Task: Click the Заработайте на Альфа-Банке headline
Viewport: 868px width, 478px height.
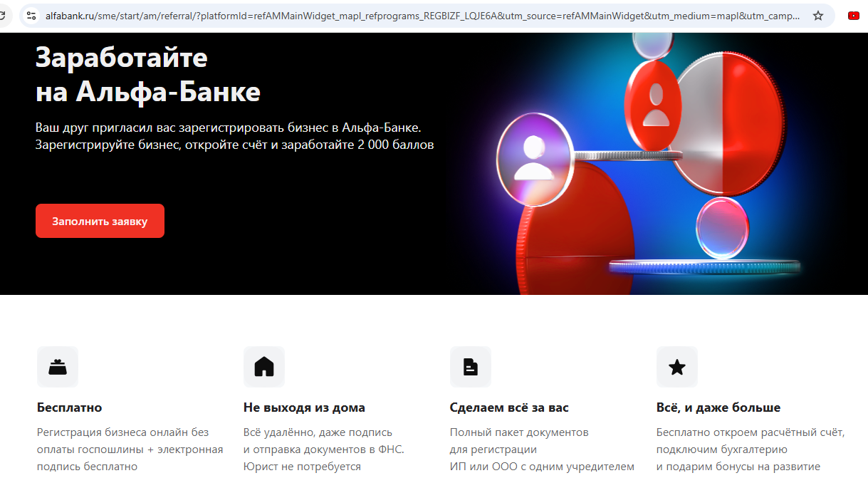Action: [148, 75]
